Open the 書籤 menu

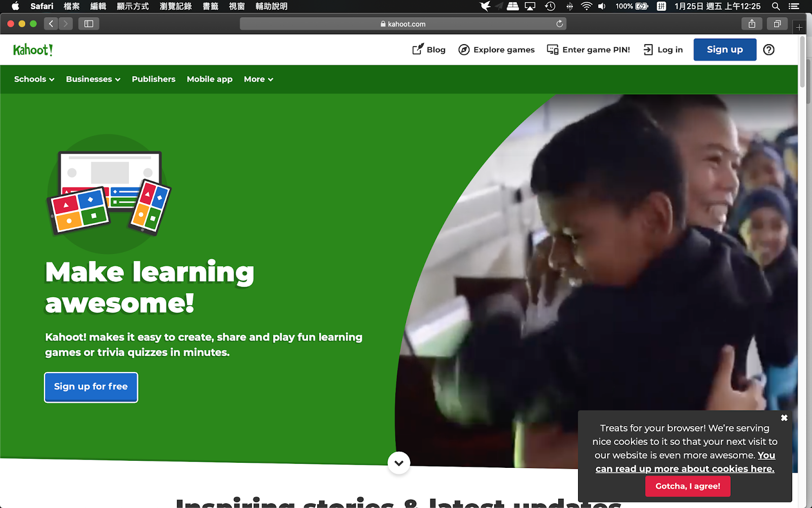(x=210, y=6)
